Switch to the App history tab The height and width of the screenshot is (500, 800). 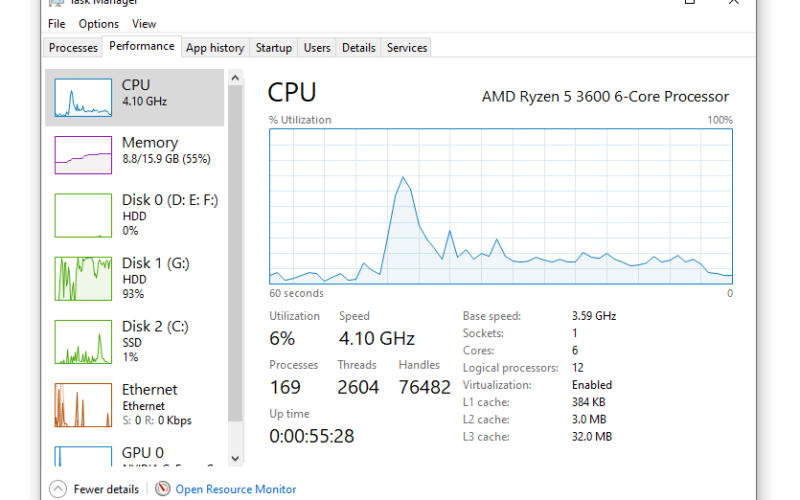[215, 47]
